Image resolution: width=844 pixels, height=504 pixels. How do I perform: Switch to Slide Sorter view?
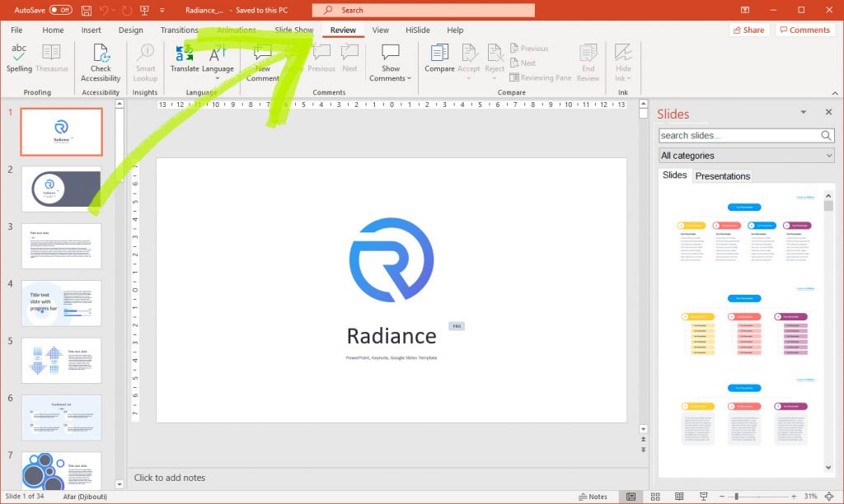pos(655,497)
